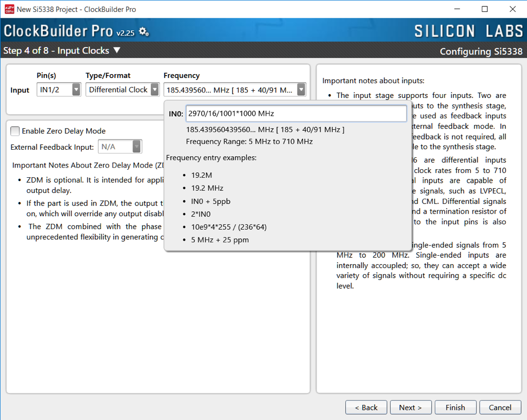The width and height of the screenshot is (527, 420).
Task: Click the 'Configuring Si5338' header text
Action: pyautogui.click(x=481, y=51)
